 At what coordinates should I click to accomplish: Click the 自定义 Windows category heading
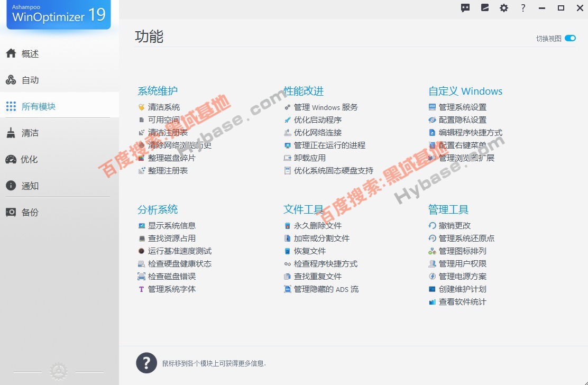click(465, 91)
